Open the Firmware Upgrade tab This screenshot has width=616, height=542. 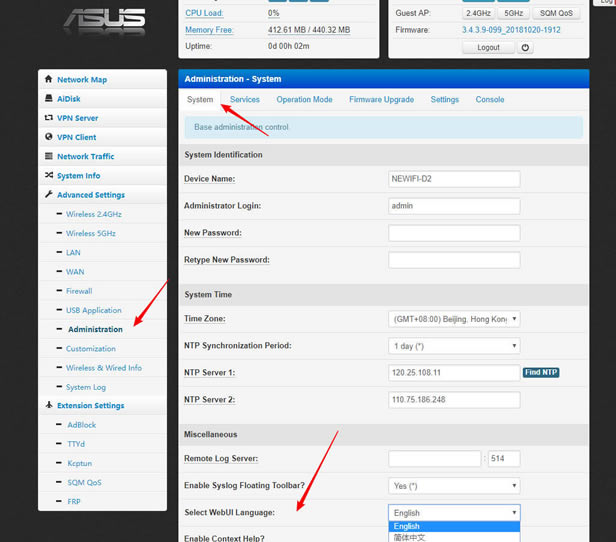pyautogui.click(x=381, y=100)
